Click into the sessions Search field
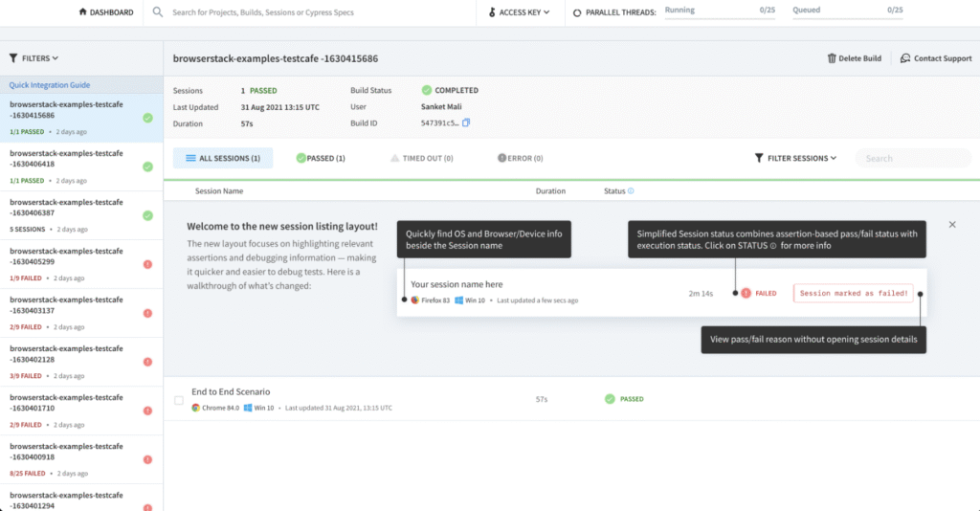The height and width of the screenshot is (511, 980). click(x=914, y=158)
